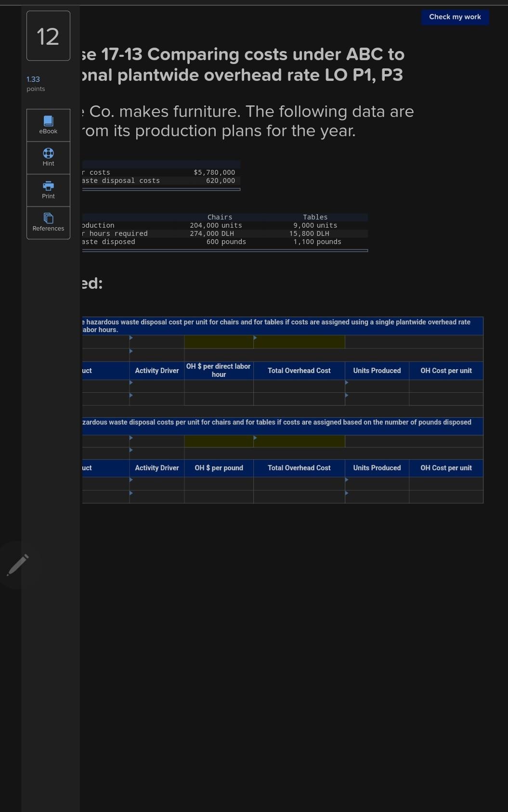Click the '15,800 DLH' tables value
Screen dimensions: 508x812
click(x=309, y=233)
